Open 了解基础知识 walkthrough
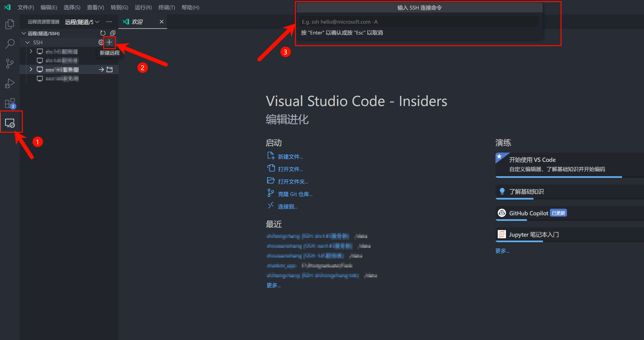Screen dimensions: 644x340 tap(570, 192)
